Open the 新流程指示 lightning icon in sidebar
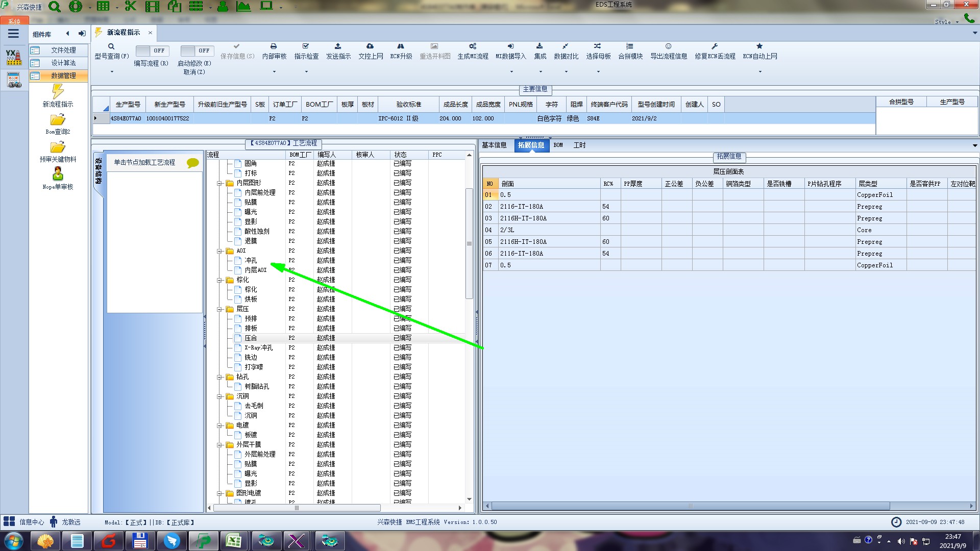 click(x=58, y=91)
